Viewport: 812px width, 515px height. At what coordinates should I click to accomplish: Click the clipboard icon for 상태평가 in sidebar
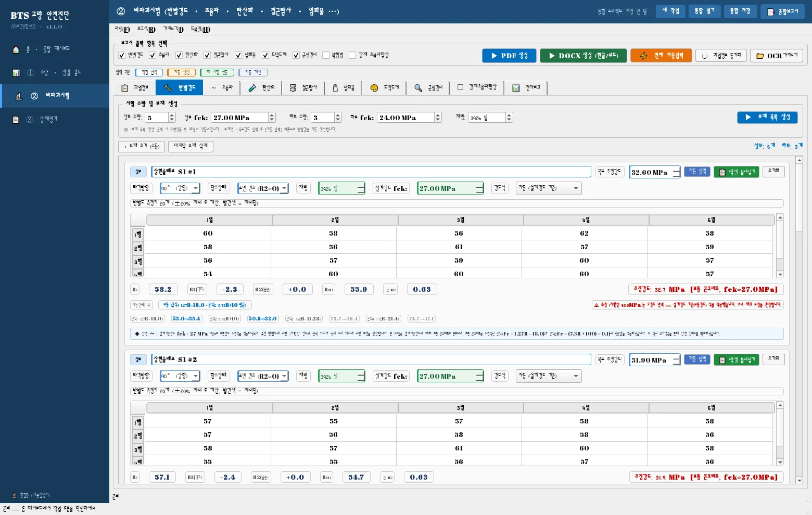(16, 120)
